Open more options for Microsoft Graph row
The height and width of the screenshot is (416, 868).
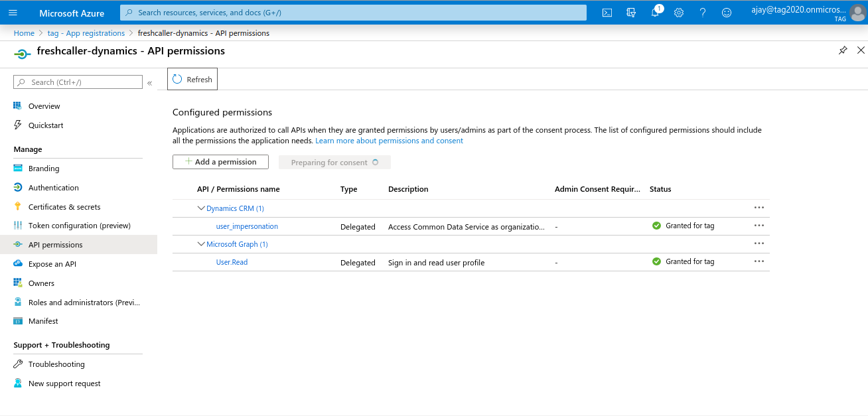click(759, 243)
